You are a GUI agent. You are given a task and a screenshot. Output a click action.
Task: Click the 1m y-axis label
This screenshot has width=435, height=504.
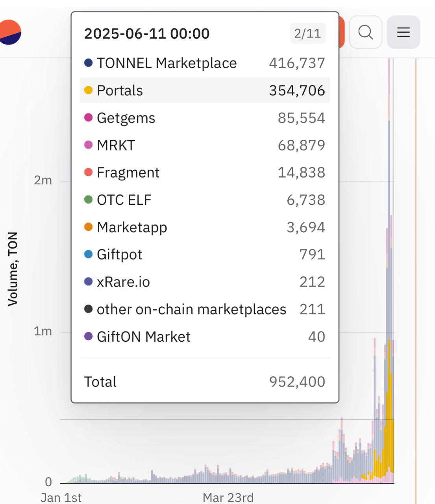point(43,331)
